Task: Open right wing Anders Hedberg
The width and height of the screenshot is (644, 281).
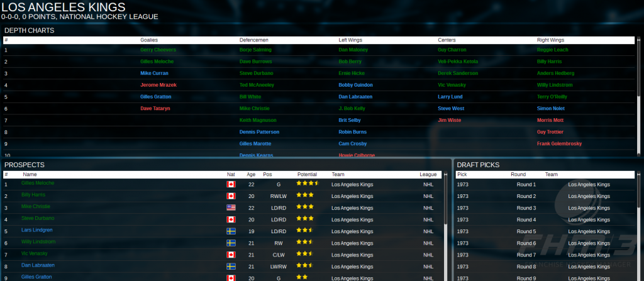Action: coord(555,74)
